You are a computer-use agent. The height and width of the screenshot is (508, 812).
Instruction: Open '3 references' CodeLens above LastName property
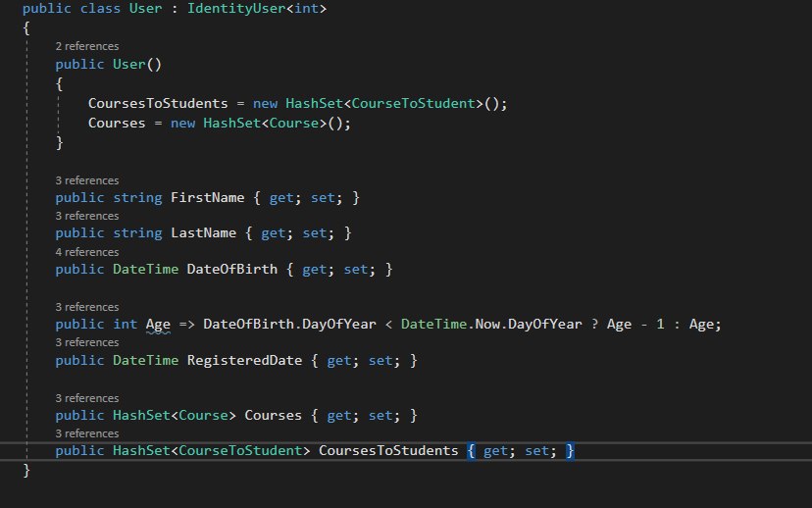click(x=87, y=216)
